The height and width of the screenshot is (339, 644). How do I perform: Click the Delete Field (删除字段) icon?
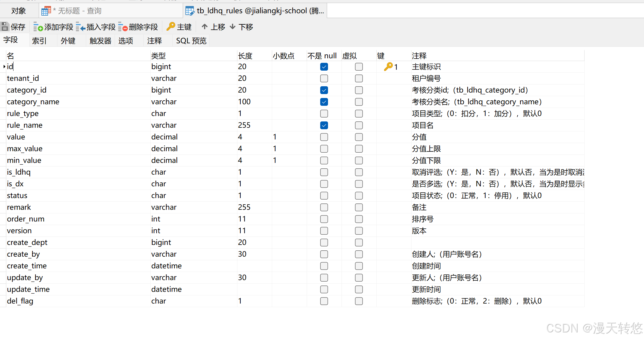(123, 27)
